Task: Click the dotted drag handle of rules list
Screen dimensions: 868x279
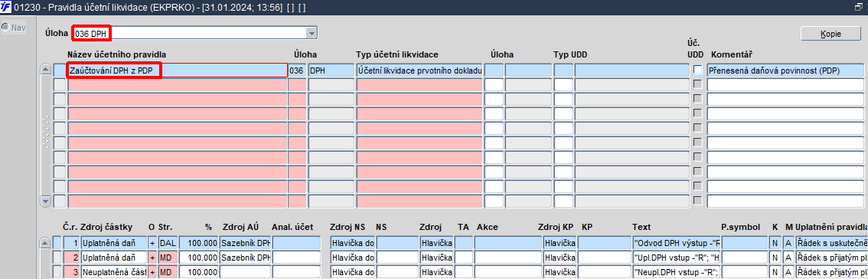Action: tap(45, 132)
